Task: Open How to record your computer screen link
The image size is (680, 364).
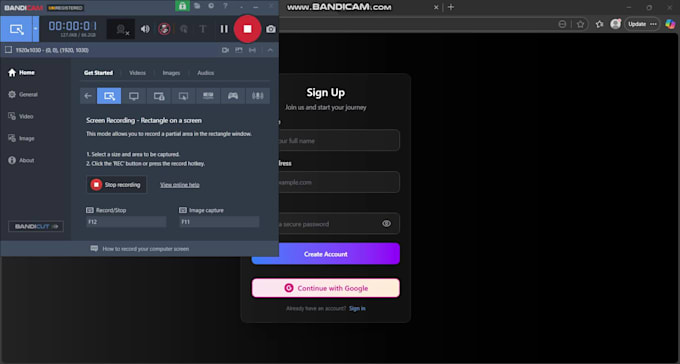Action: pos(140,249)
